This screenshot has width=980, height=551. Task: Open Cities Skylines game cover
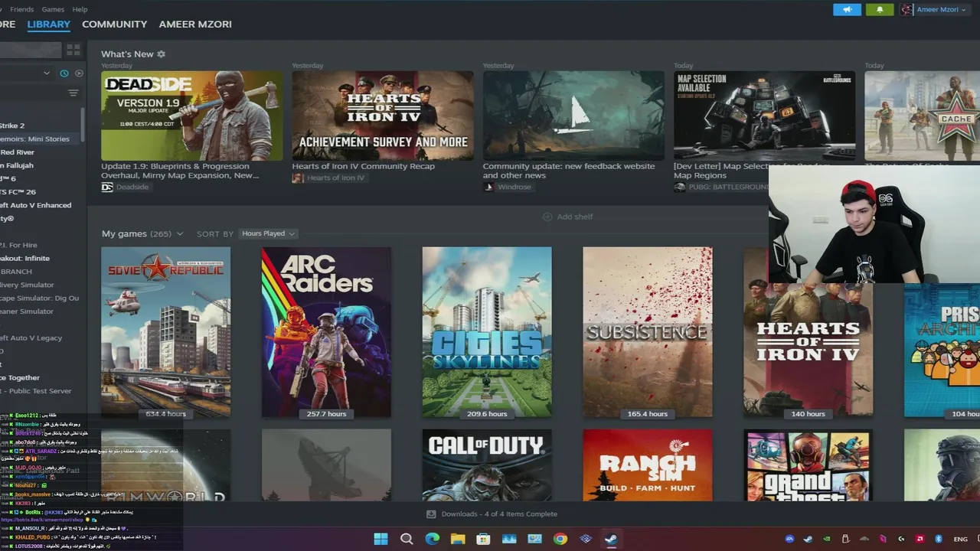coord(487,332)
